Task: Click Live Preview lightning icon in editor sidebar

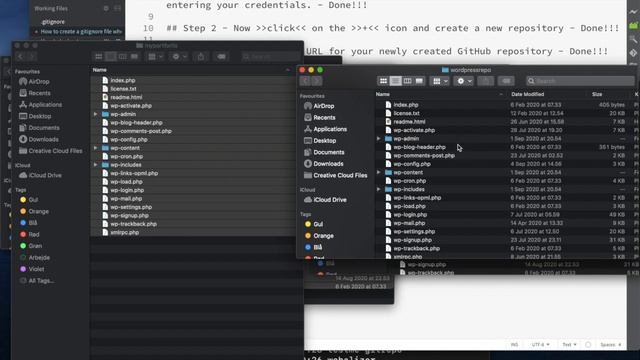Action: click(633, 12)
